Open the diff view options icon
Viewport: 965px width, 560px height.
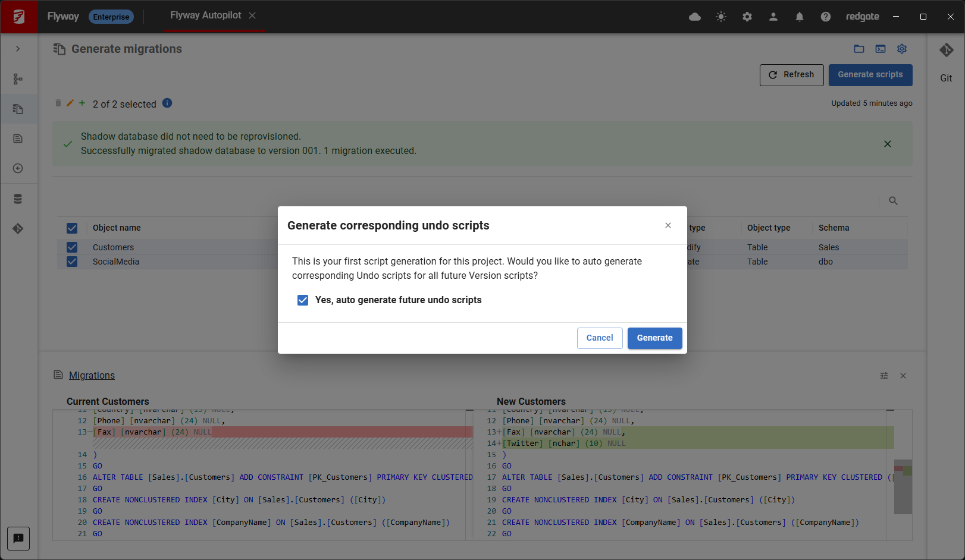click(x=884, y=376)
